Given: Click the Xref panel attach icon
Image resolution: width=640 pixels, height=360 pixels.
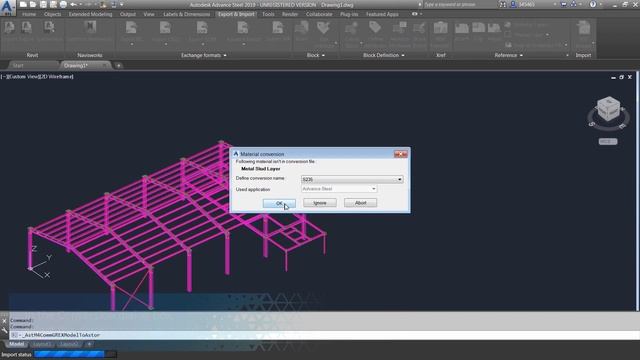Looking at the screenshot, I should (440, 27).
